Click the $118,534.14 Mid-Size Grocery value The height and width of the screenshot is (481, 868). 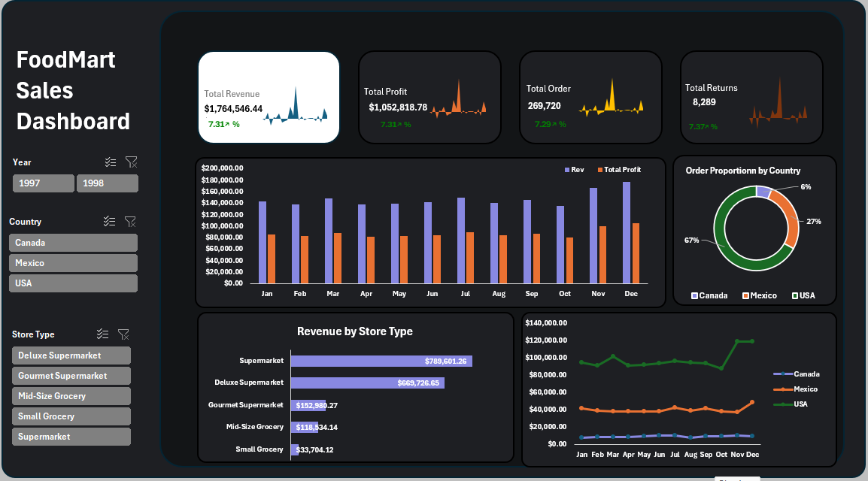(317, 428)
